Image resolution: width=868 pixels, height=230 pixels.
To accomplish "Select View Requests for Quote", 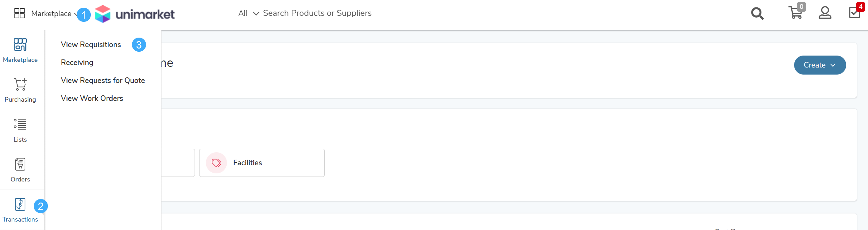I will (103, 81).
